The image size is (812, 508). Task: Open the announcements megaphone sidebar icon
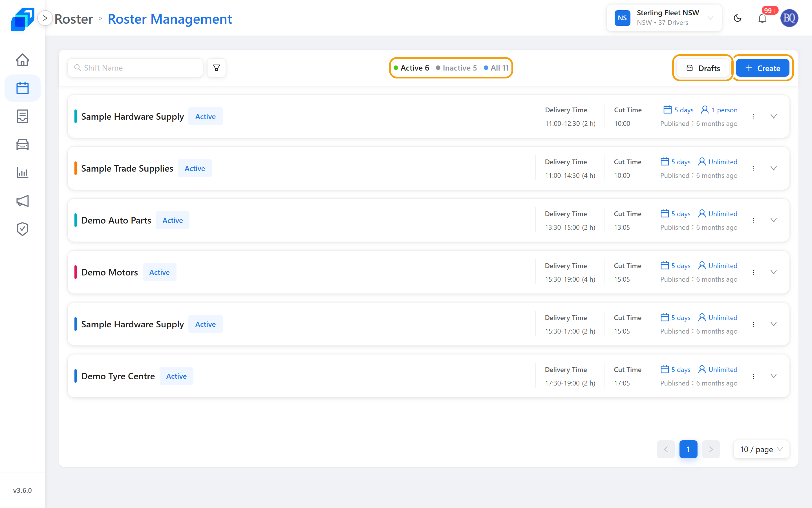point(23,201)
